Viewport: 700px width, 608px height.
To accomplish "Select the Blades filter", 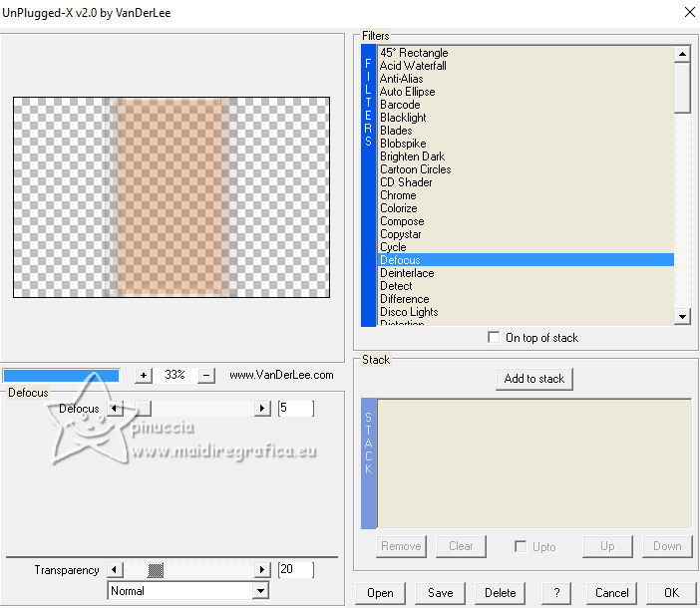I will pos(525,131).
